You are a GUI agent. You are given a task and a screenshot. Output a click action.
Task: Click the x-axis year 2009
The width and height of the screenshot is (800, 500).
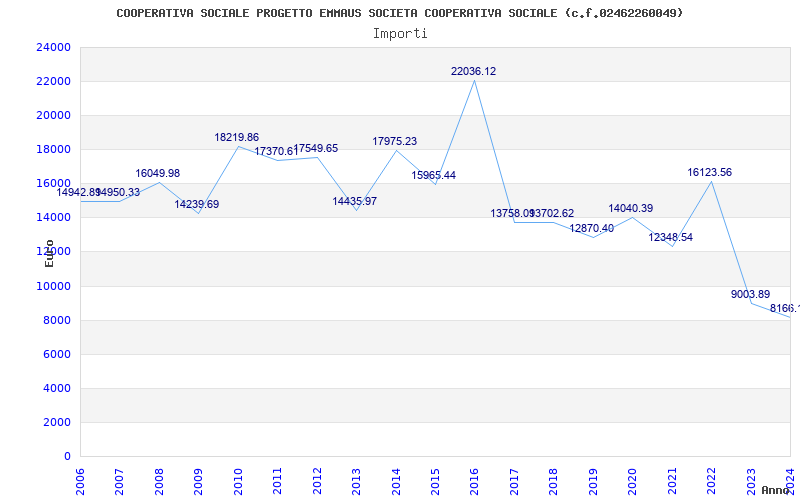click(198, 481)
